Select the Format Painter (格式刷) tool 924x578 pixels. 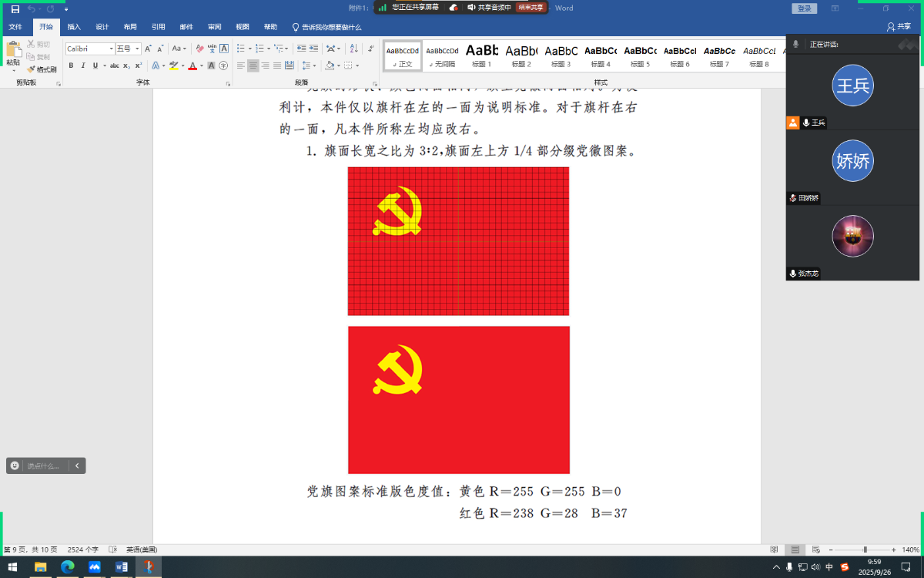tap(42, 69)
